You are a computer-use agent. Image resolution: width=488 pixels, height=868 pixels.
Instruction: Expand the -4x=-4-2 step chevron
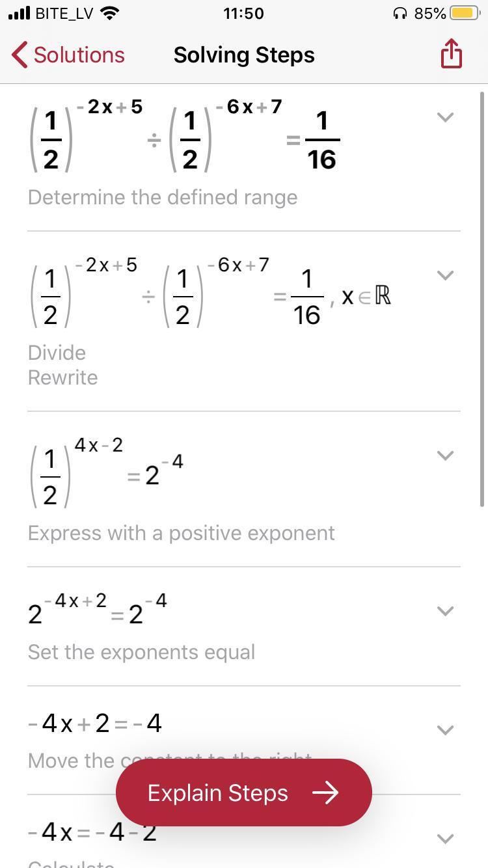coord(445,838)
